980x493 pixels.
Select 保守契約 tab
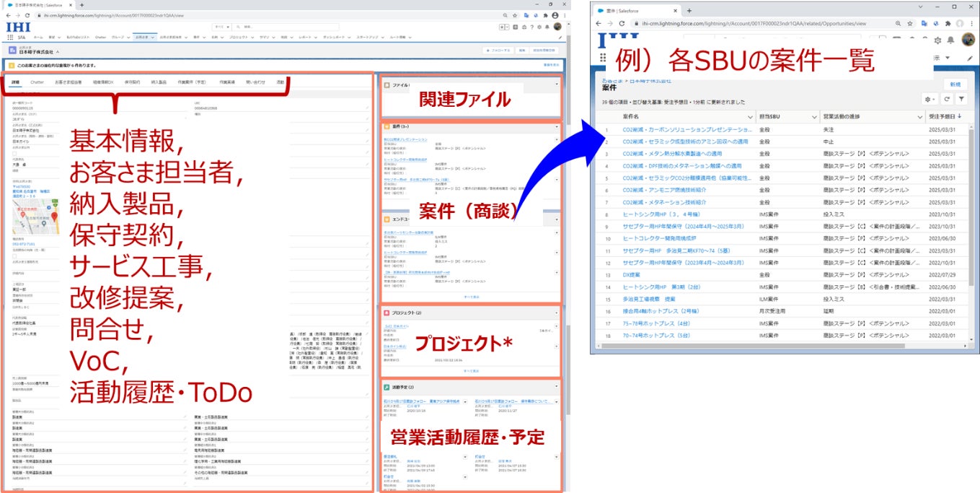(132, 82)
